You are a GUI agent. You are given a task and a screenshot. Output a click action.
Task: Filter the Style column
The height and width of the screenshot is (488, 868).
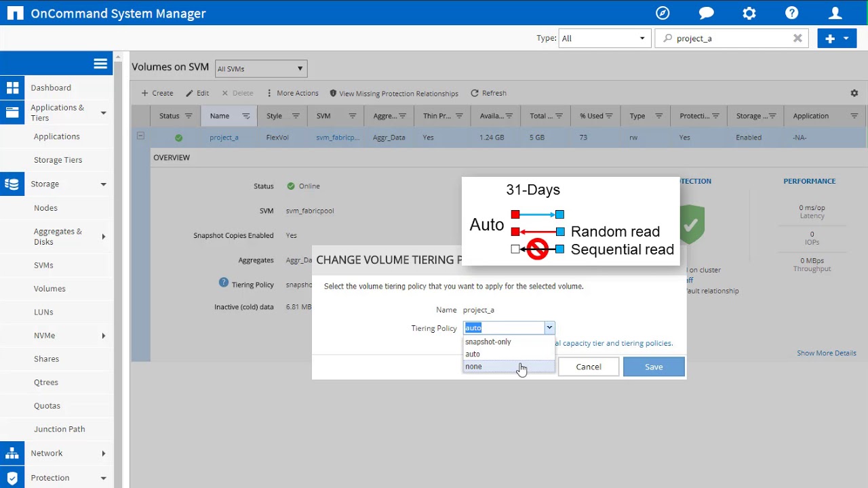click(x=296, y=116)
